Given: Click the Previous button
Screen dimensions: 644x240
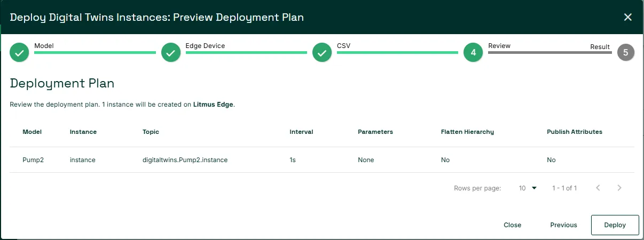Looking at the screenshot, I should 563,225.
